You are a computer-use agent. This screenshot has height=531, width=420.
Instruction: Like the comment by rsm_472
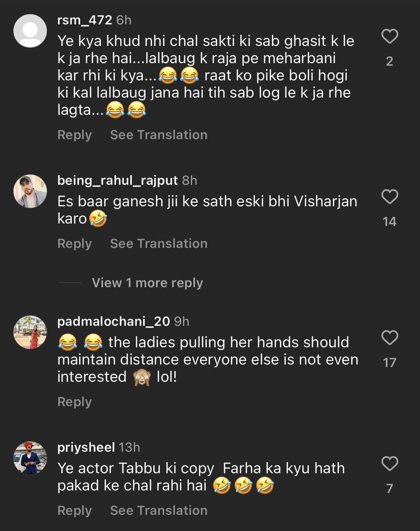pyautogui.click(x=389, y=36)
